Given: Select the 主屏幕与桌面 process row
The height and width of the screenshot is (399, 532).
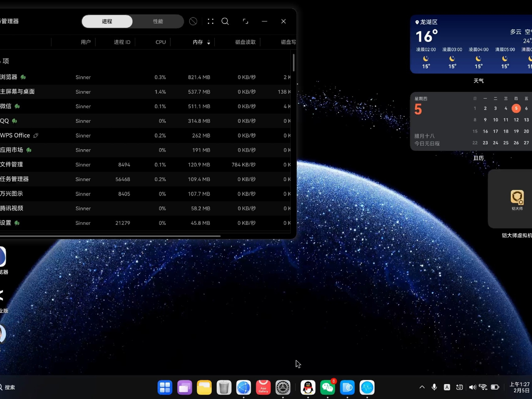Looking at the screenshot, I should tap(145, 92).
